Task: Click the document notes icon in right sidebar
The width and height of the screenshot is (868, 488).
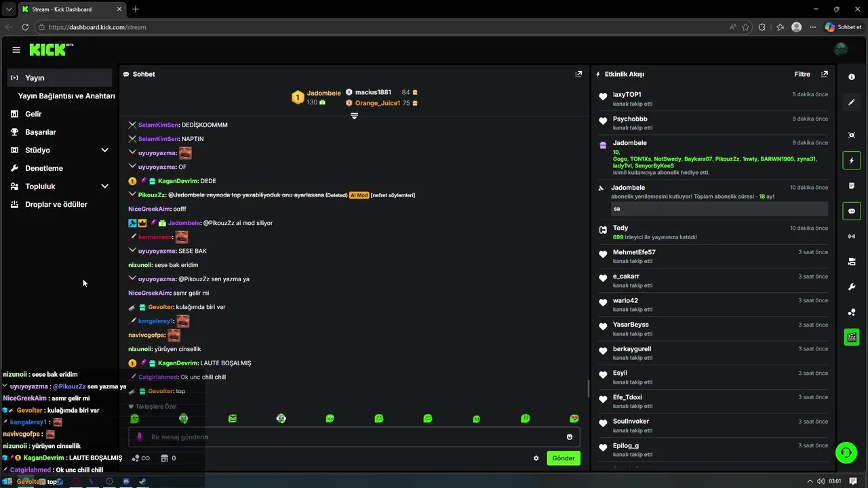Action: [852, 186]
